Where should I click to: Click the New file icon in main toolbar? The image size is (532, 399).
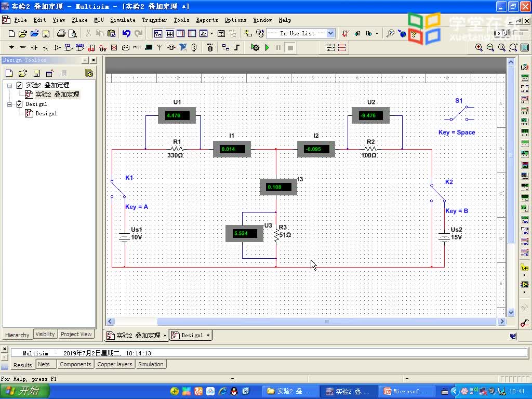11,33
